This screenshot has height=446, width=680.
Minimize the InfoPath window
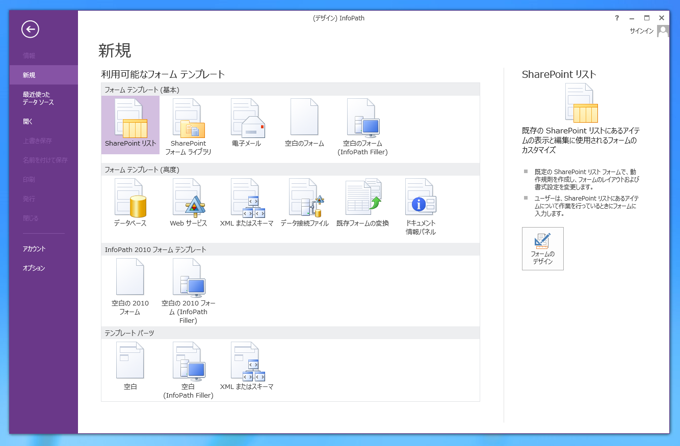click(631, 18)
